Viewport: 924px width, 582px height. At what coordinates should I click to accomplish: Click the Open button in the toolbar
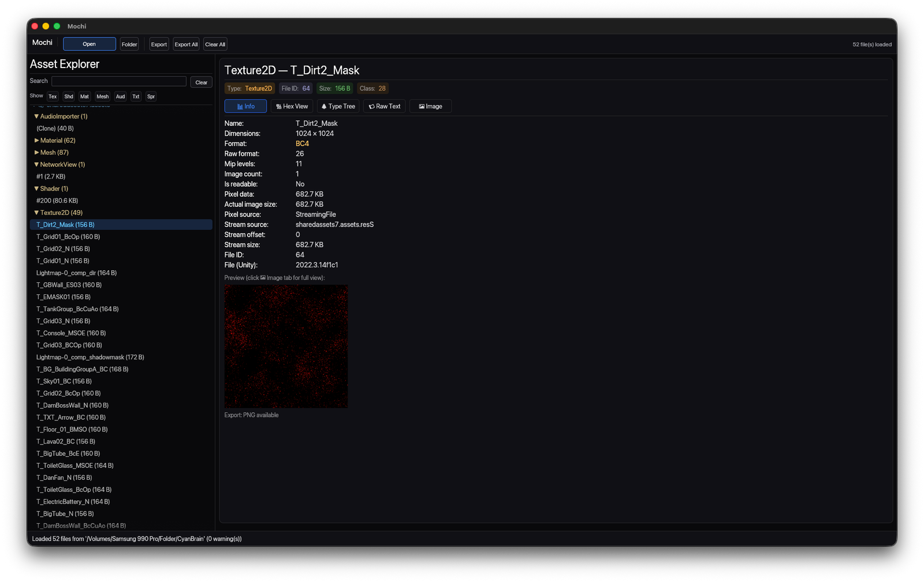tap(89, 44)
